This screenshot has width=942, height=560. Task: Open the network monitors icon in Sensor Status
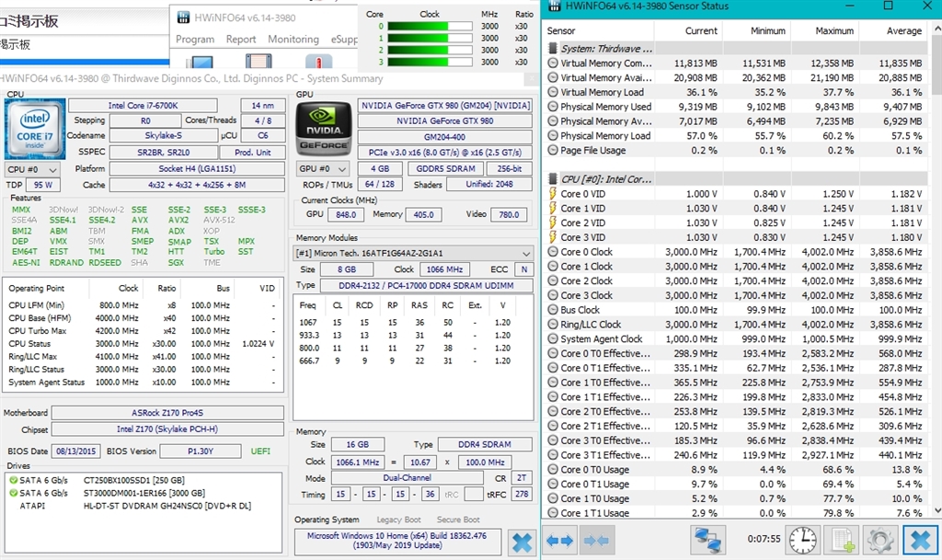pos(706,540)
